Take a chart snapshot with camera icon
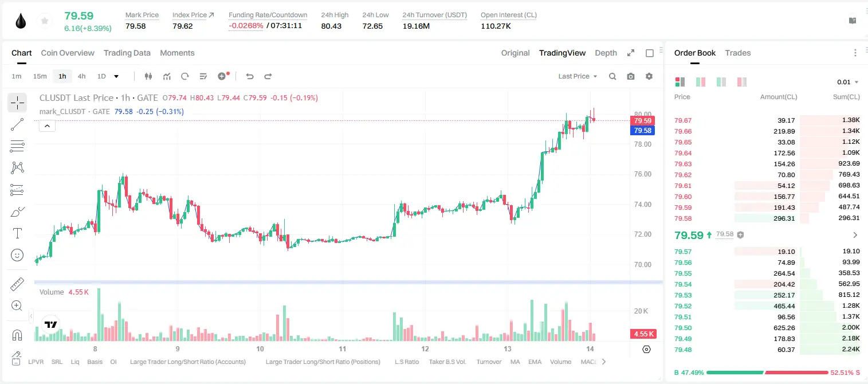 [x=631, y=76]
